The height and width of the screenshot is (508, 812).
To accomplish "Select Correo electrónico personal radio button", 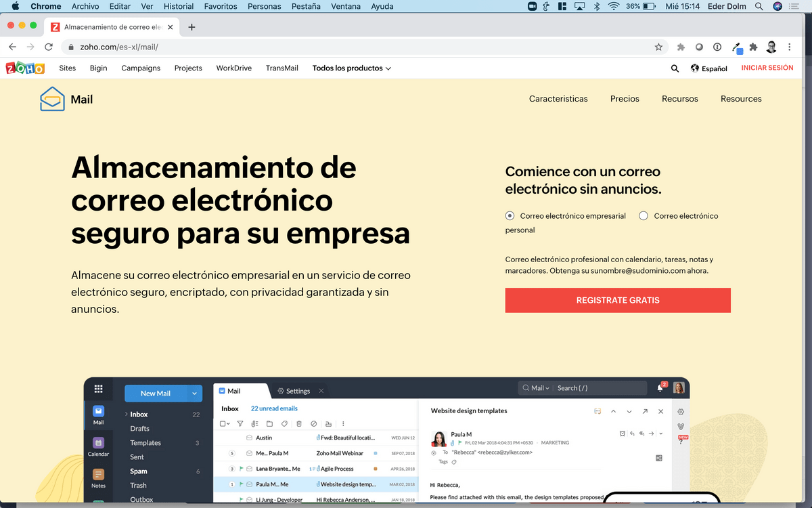I will click(x=644, y=216).
